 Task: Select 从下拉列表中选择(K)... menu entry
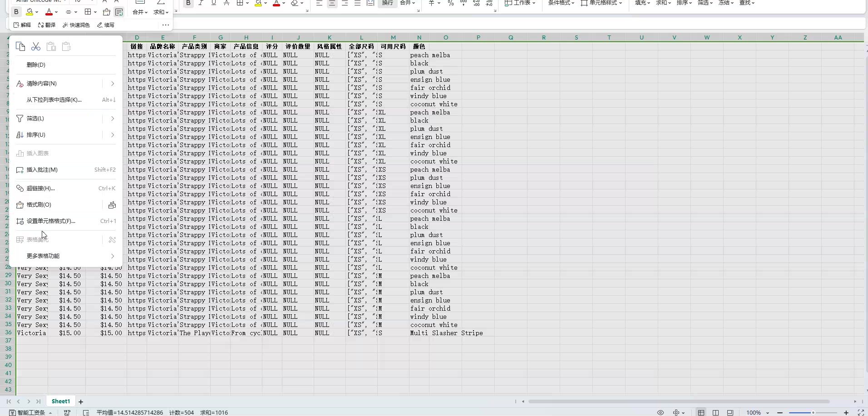(66, 100)
